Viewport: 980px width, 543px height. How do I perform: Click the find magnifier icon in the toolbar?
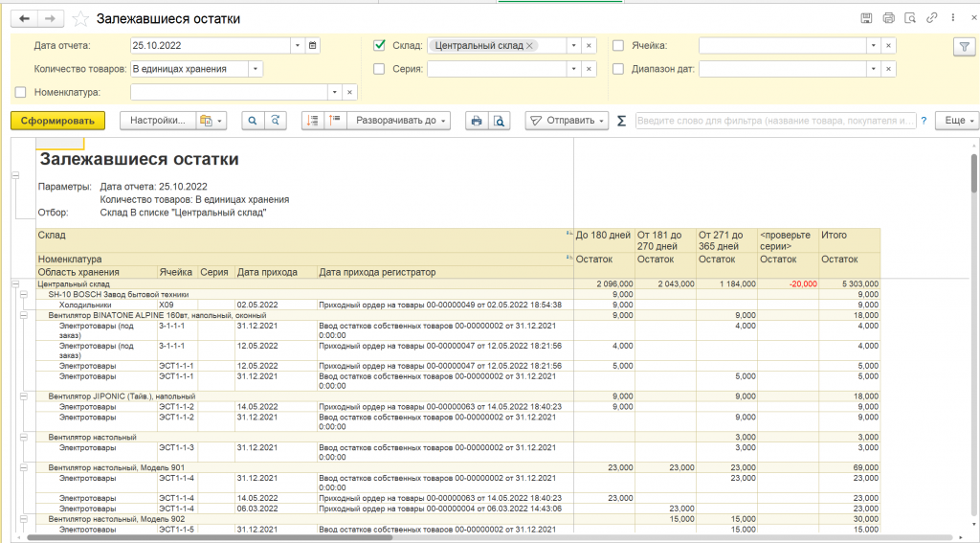253,121
